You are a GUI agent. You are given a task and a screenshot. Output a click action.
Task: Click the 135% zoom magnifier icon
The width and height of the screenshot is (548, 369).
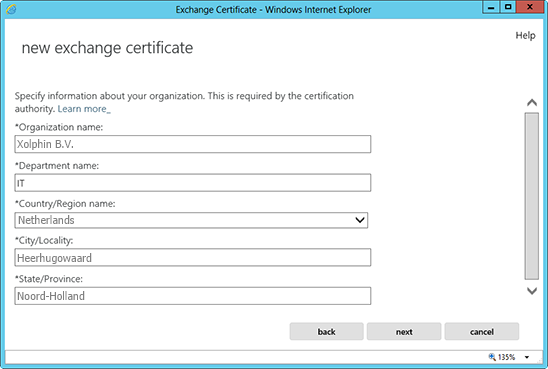point(492,357)
